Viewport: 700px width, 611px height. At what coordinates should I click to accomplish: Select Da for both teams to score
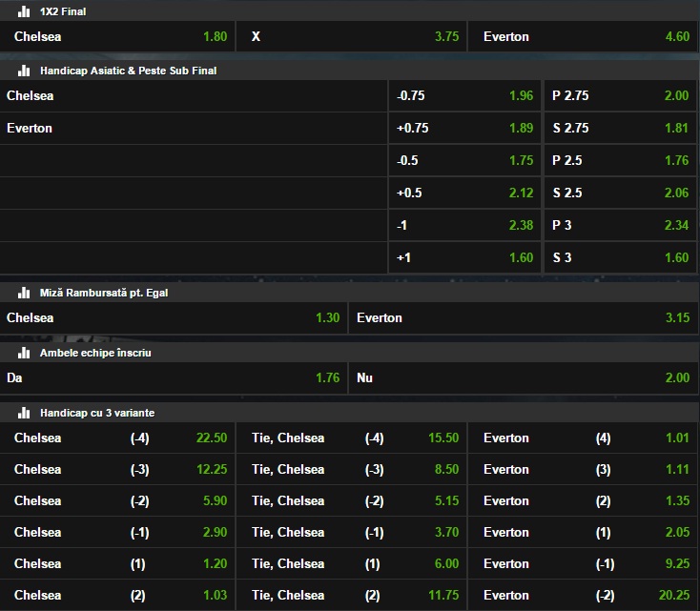[174, 378]
